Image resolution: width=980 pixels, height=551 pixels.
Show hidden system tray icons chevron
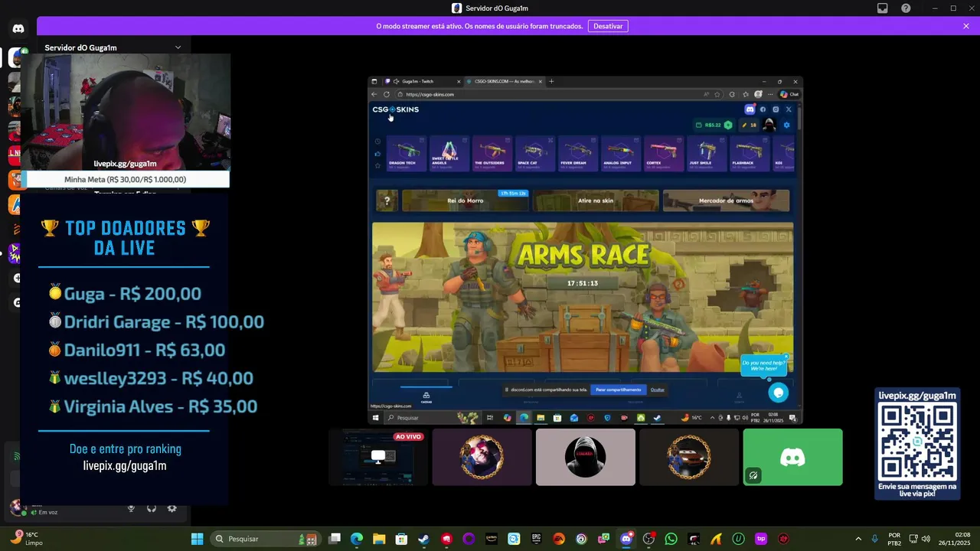(x=857, y=539)
